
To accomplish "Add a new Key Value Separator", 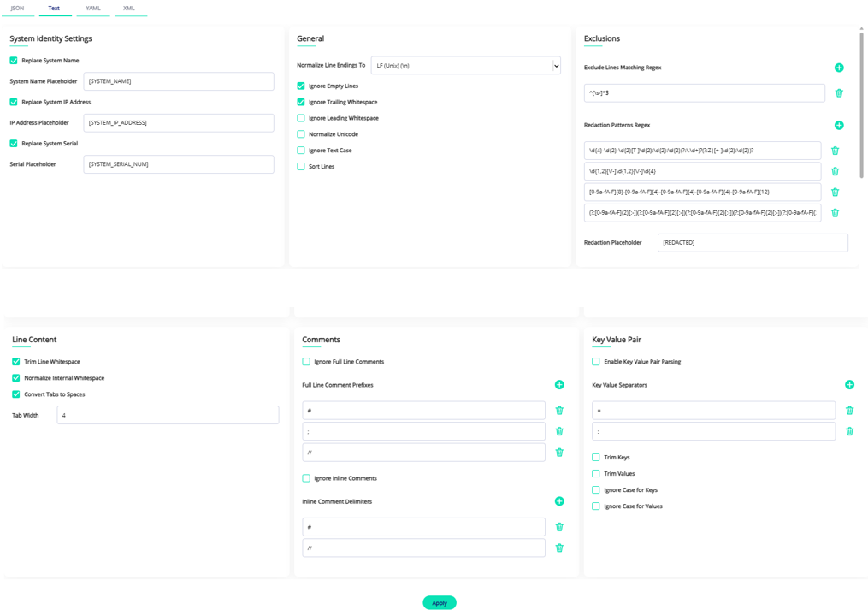I will click(849, 385).
